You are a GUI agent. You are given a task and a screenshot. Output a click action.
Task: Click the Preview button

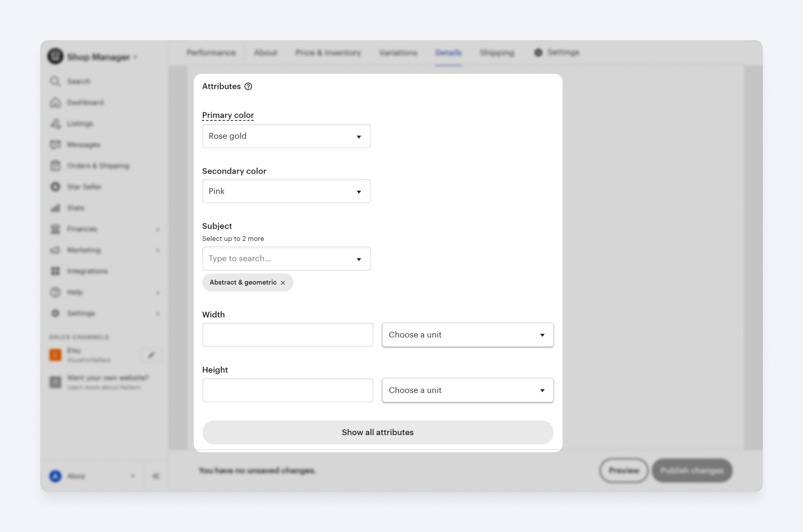pos(624,470)
